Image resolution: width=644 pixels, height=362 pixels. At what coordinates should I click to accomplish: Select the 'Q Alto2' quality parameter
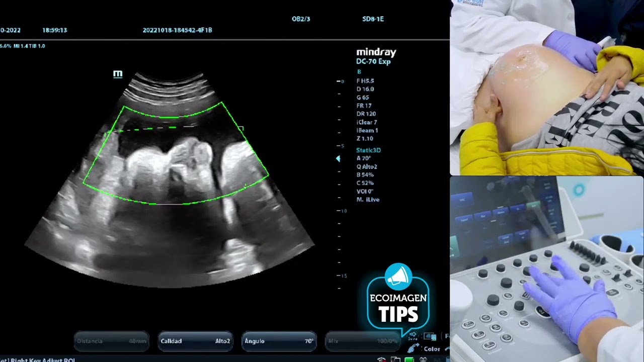367,166
